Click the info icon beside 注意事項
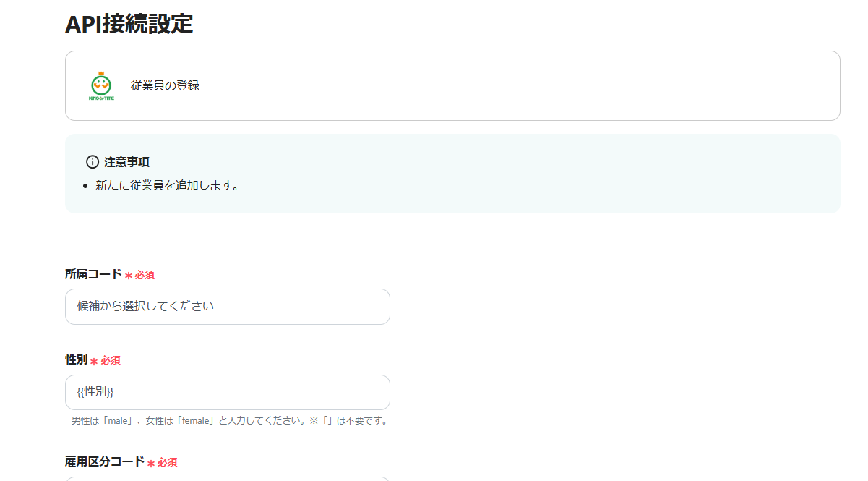 point(92,162)
